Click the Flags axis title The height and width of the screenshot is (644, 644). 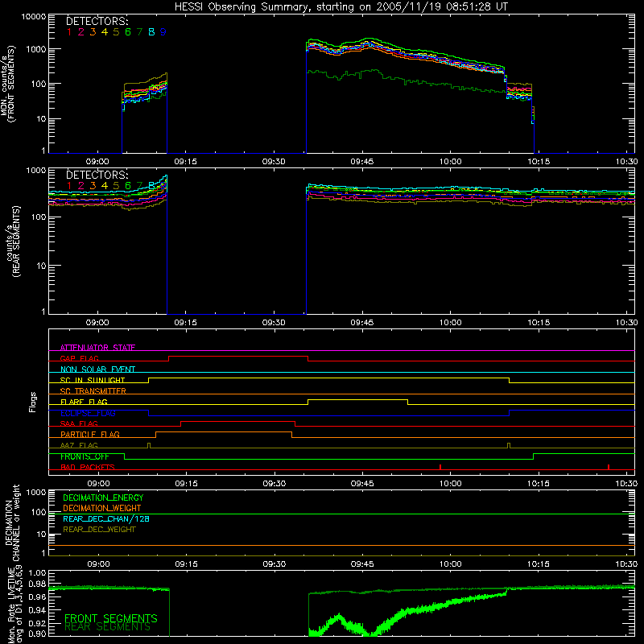click(x=32, y=402)
